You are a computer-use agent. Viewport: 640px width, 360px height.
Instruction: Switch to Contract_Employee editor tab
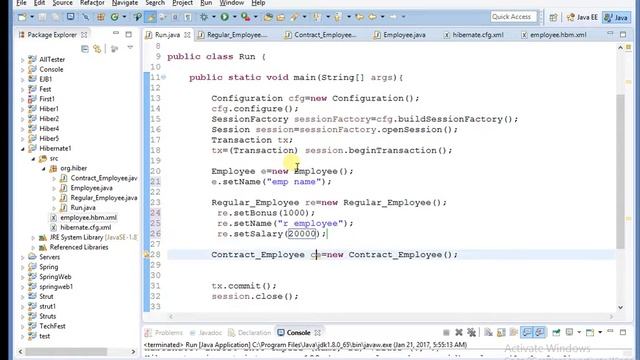320,35
